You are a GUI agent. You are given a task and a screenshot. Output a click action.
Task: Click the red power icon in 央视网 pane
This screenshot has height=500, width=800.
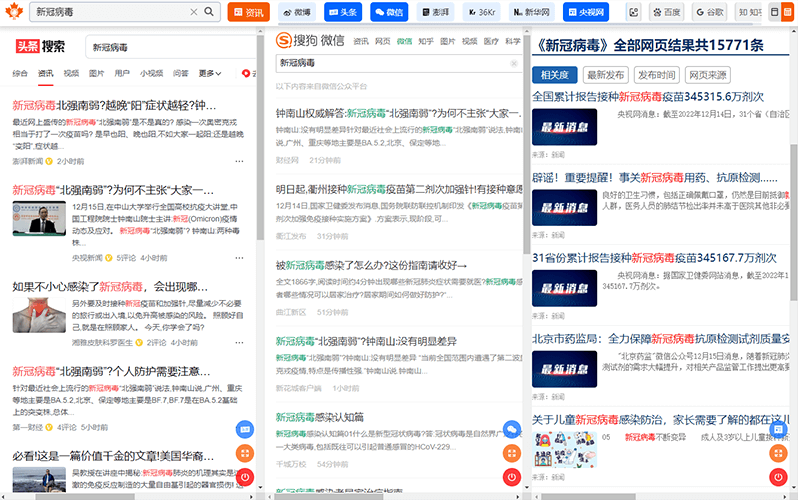point(778,478)
